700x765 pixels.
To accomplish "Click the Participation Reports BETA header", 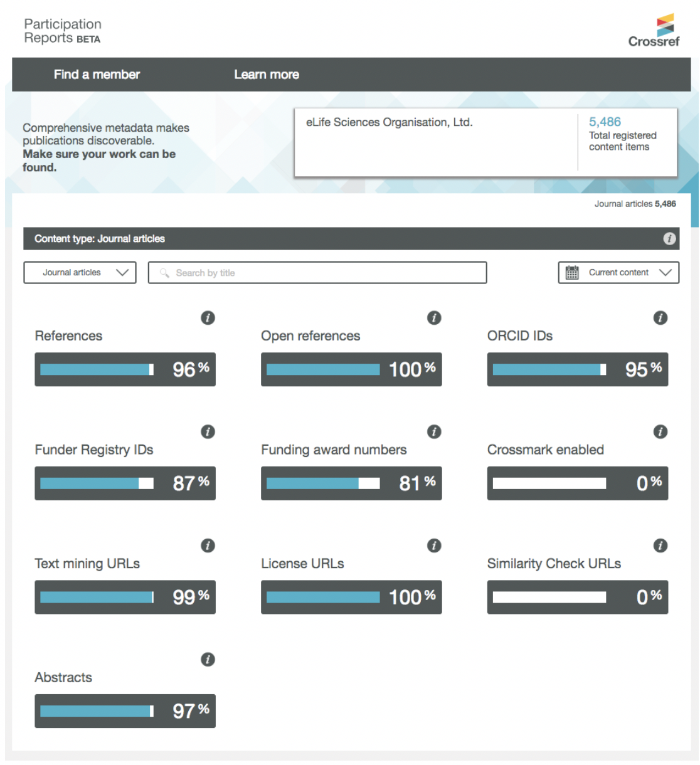I will (x=62, y=30).
